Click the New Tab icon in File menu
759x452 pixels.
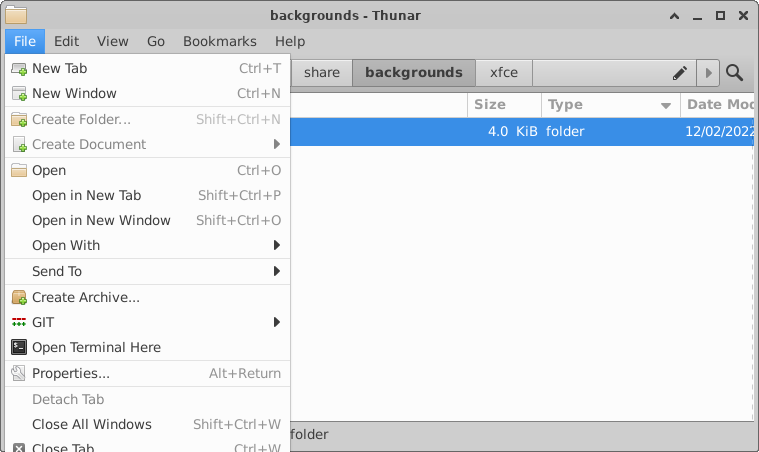click(x=19, y=69)
